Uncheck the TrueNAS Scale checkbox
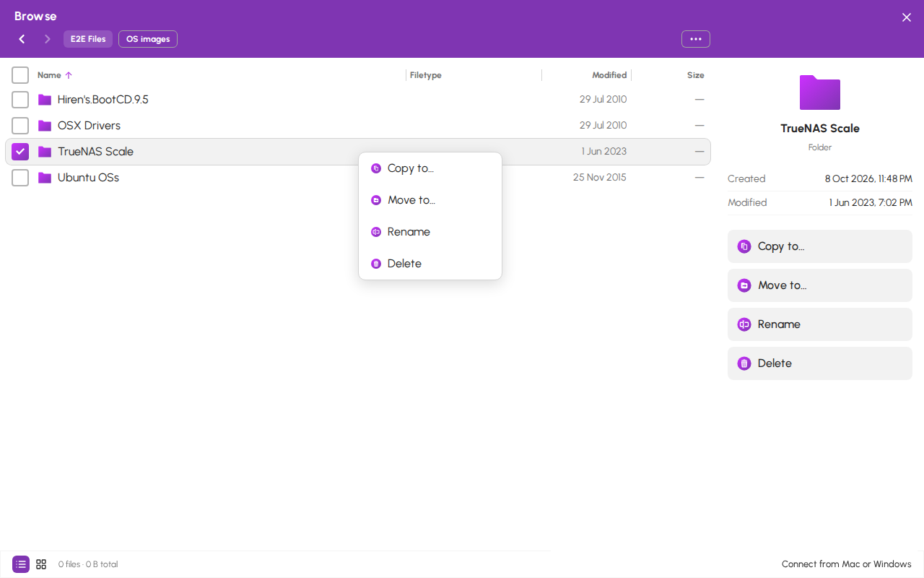 pyautogui.click(x=20, y=152)
